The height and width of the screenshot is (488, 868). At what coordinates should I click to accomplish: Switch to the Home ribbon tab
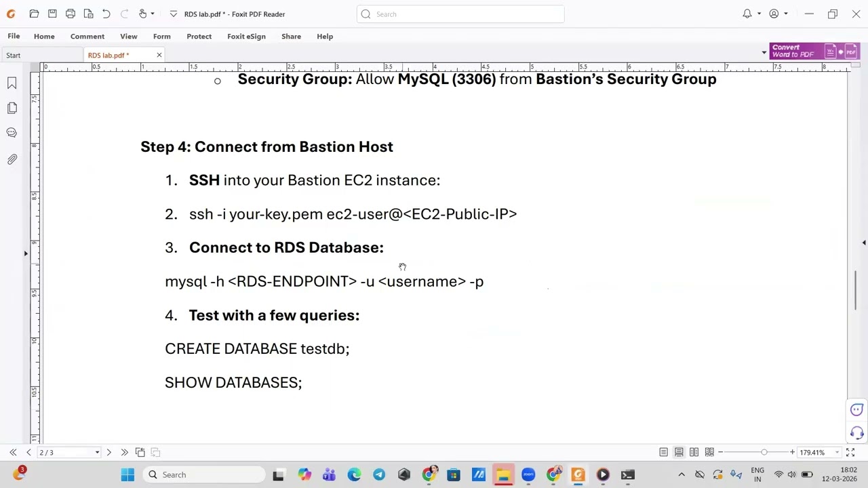click(x=44, y=36)
